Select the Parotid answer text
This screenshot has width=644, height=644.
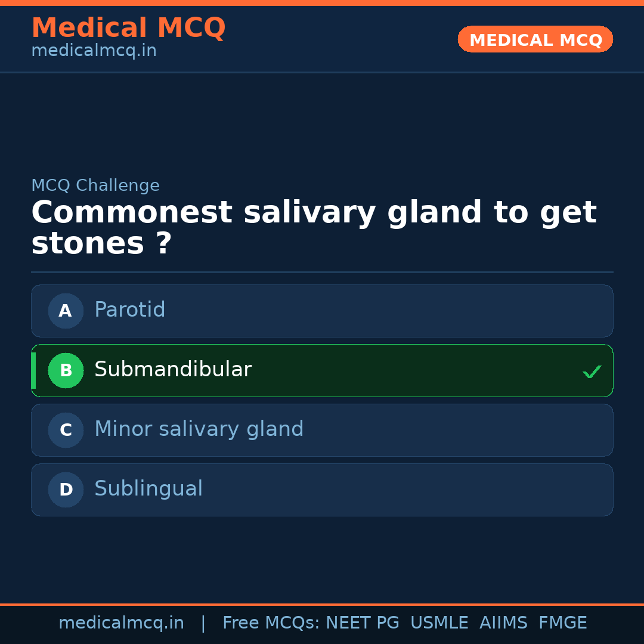point(129,310)
